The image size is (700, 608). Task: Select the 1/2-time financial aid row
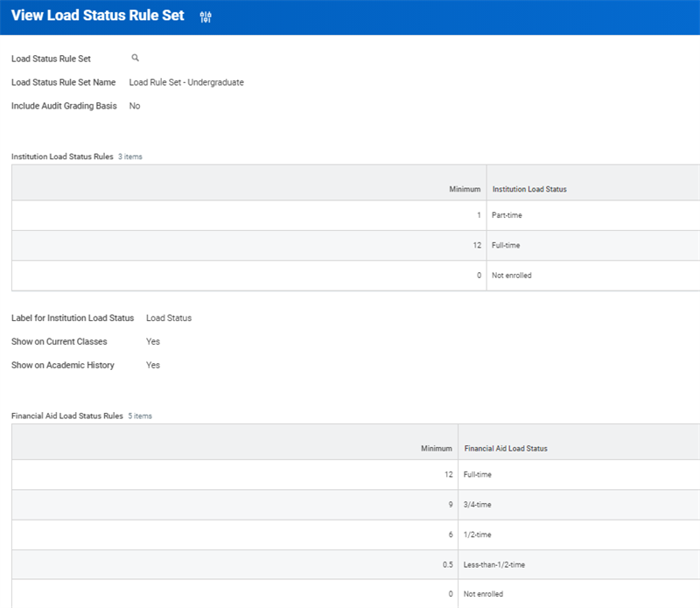tap(356, 535)
